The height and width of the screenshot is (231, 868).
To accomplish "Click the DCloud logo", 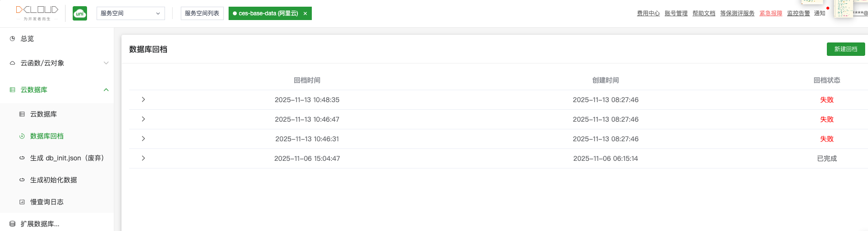I will 37,11.
